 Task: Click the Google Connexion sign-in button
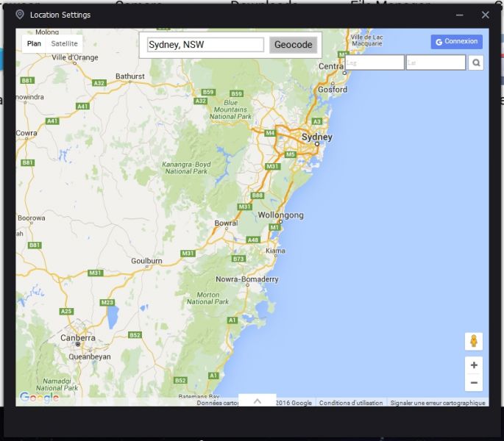click(456, 42)
